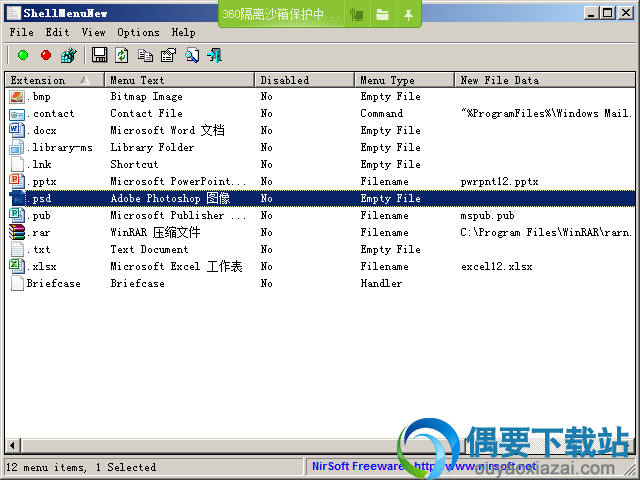Select the Library Folder entry
The image size is (640, 480).
click(152, 148)
